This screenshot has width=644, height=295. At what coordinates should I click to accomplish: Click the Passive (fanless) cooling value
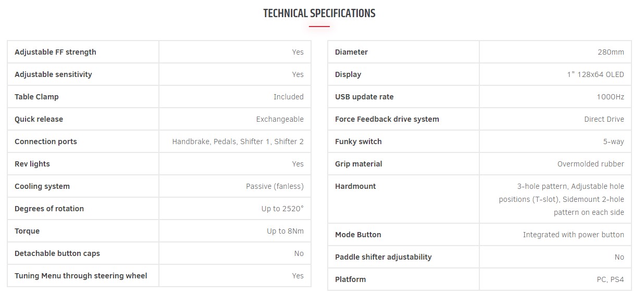275,186
